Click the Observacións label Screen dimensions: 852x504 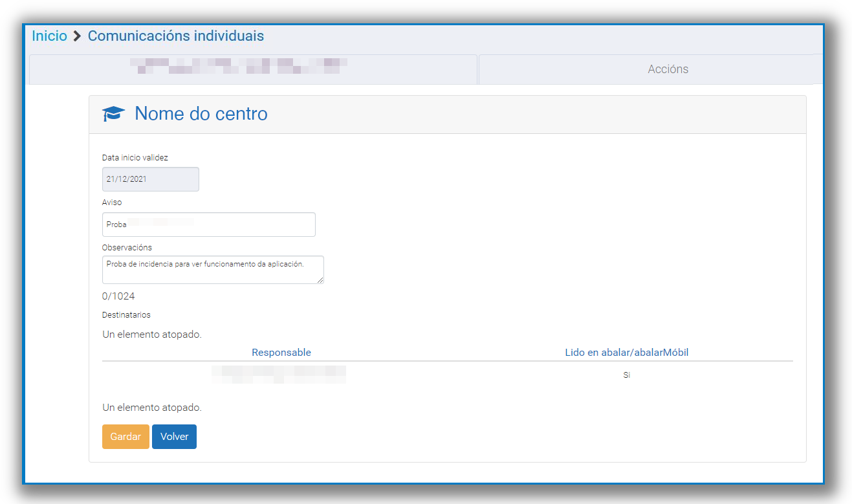click(x=127, y=248)
